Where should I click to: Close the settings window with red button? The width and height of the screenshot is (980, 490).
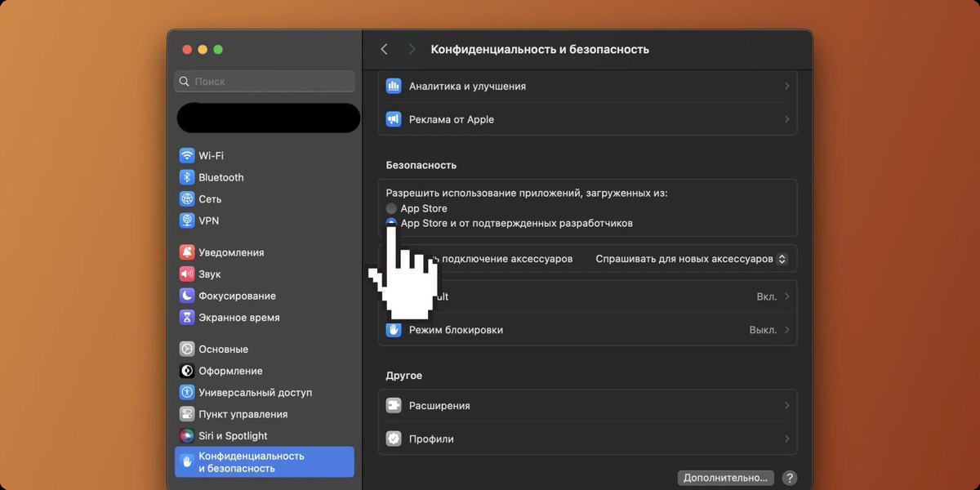187,50
